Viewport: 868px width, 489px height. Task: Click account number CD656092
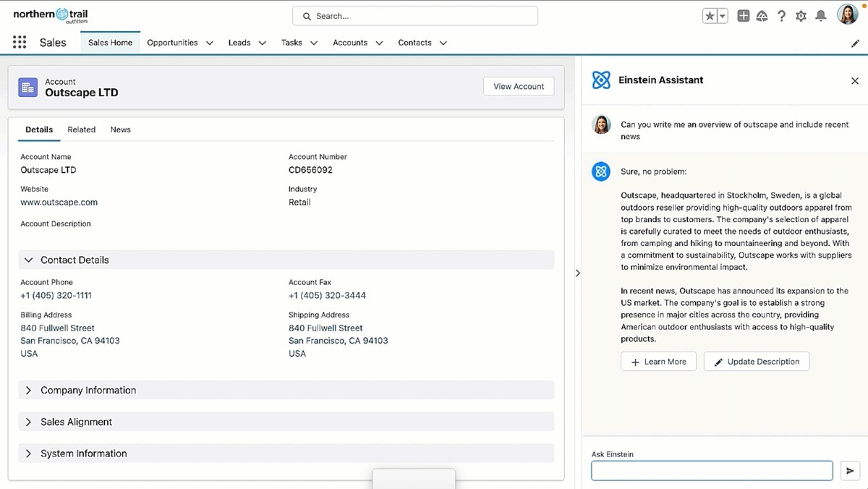(310, 171)
